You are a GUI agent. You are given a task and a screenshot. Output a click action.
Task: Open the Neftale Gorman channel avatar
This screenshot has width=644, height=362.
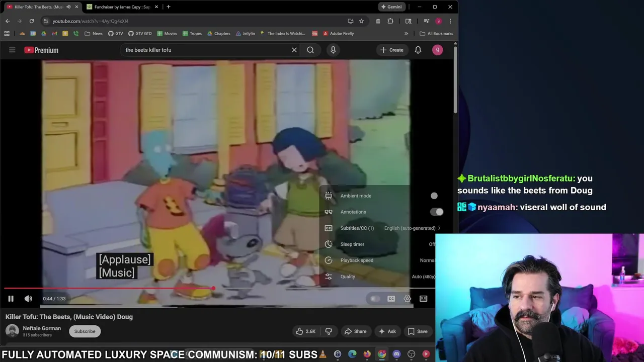click(x=12, y=331)
